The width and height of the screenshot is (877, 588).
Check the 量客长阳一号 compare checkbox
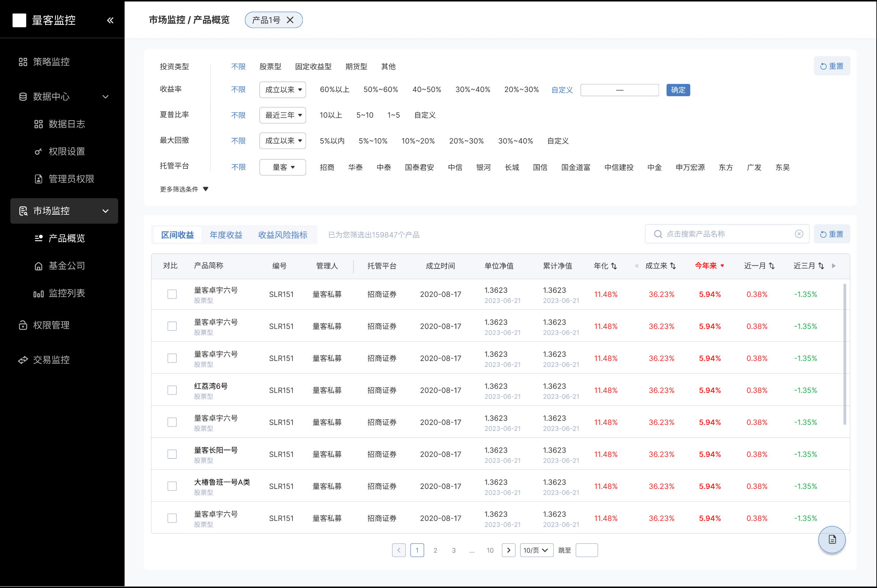click(x=172, y=454)
